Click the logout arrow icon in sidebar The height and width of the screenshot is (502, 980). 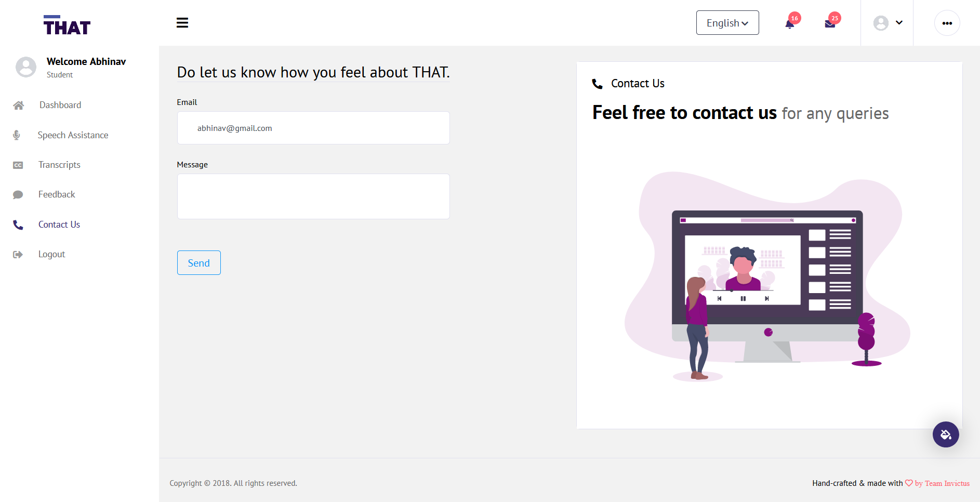click(18, 255)
